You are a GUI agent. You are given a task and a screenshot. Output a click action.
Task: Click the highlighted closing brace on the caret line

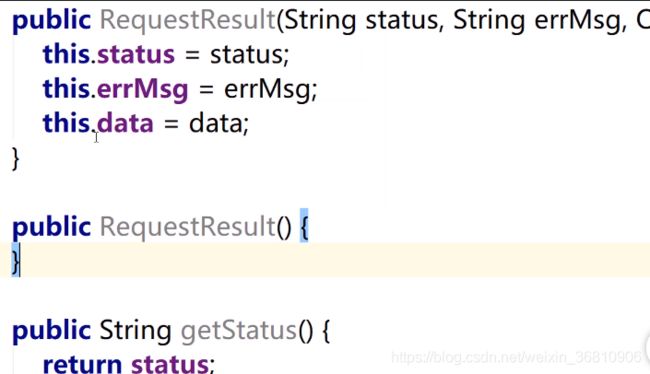point(15,261)
